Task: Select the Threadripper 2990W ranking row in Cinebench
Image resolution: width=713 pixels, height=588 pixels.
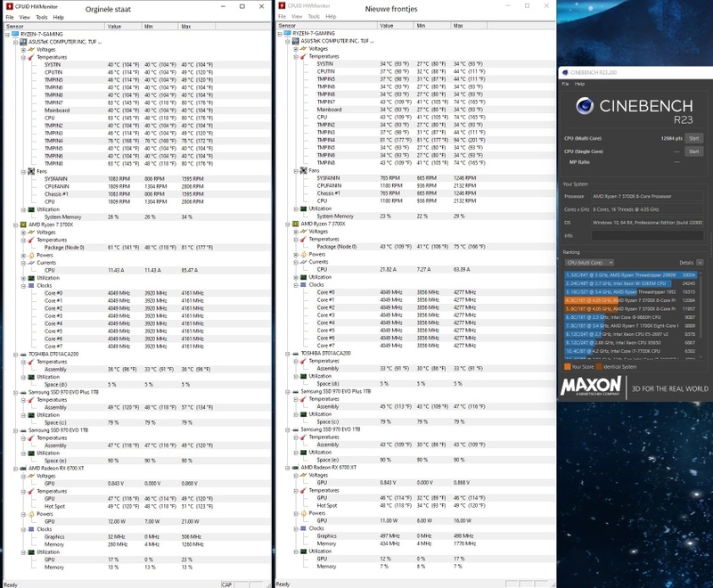Action: pos(631,275)
